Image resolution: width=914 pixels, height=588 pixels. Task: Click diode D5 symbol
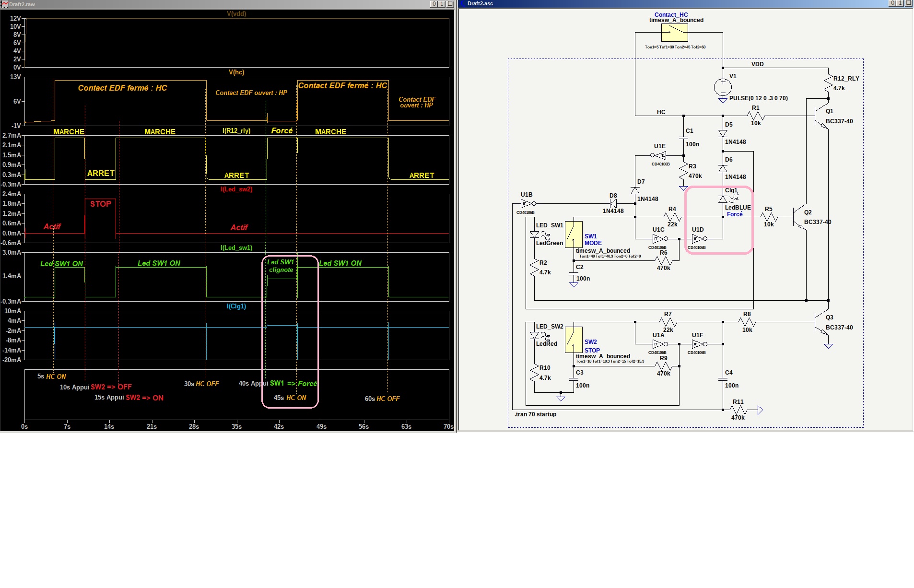[x=723, y=134]
